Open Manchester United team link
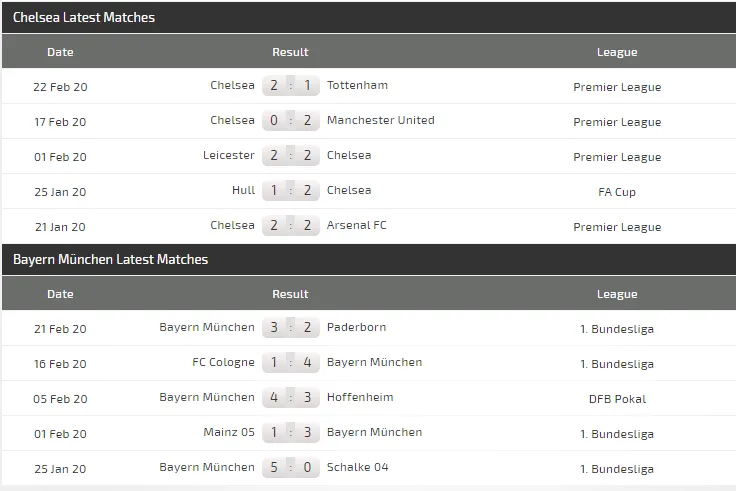Viewport: 736px width, 491px height. (x=380, y=121)
